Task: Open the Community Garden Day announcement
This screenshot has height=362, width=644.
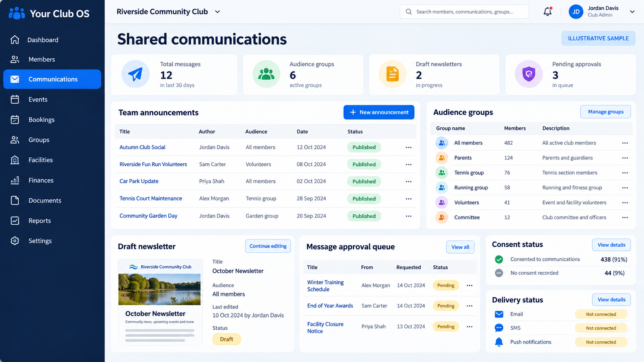Action: 148,216
